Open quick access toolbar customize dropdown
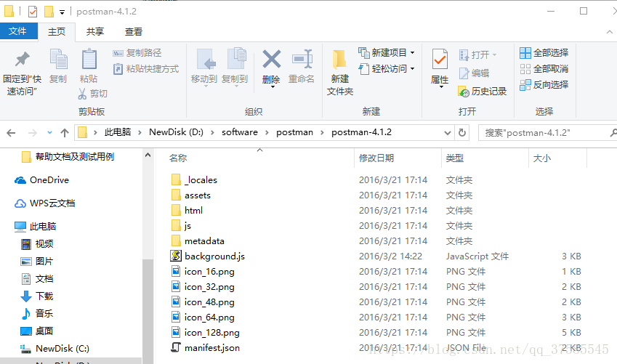The image size is (617, 364). tap(62, 12)
